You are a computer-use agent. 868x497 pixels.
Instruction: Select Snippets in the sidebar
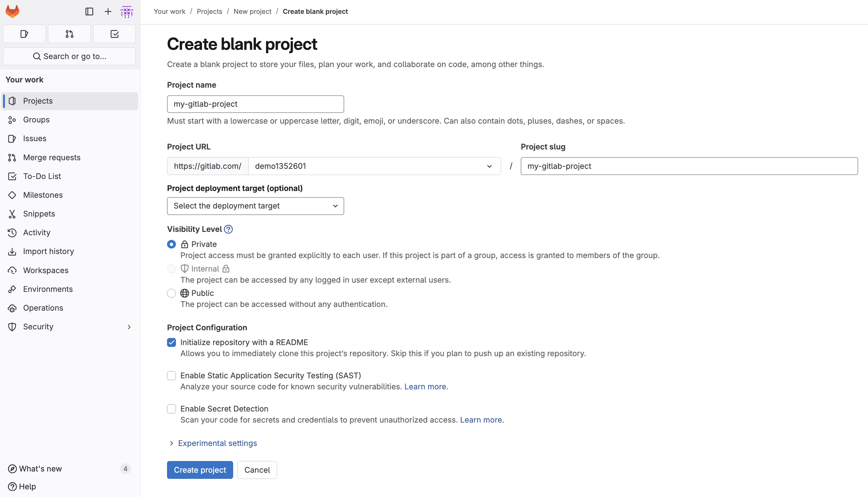[38, 214]
